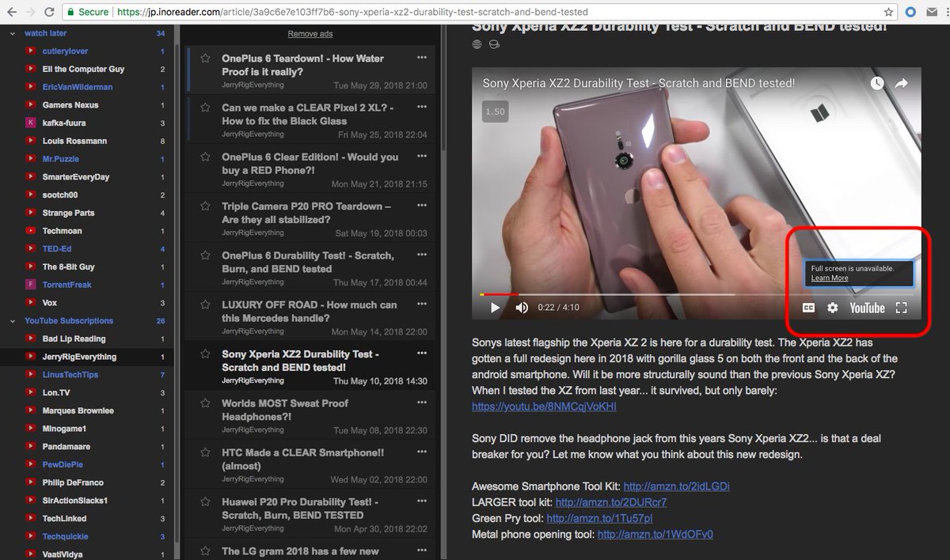This screenshot has width=950, height=560.
Task: Click the 1.50 playback speed badge
Action: tap(495, 112)
